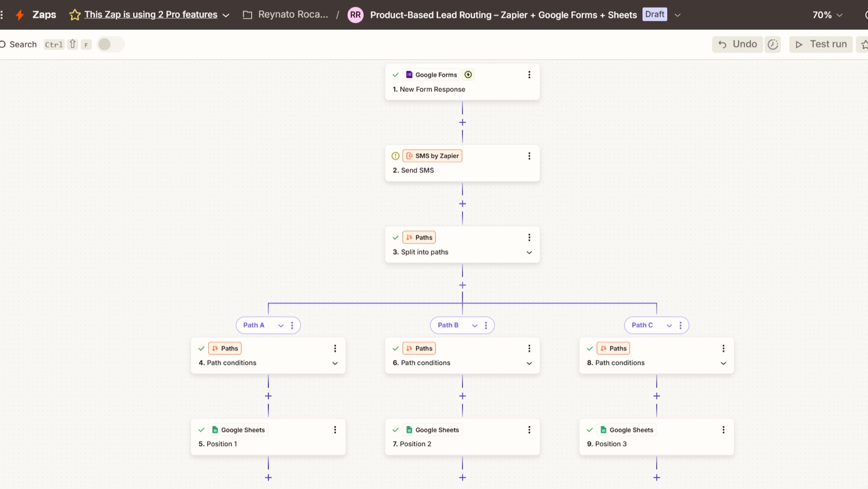Click the Draft badge

(655, 15)
